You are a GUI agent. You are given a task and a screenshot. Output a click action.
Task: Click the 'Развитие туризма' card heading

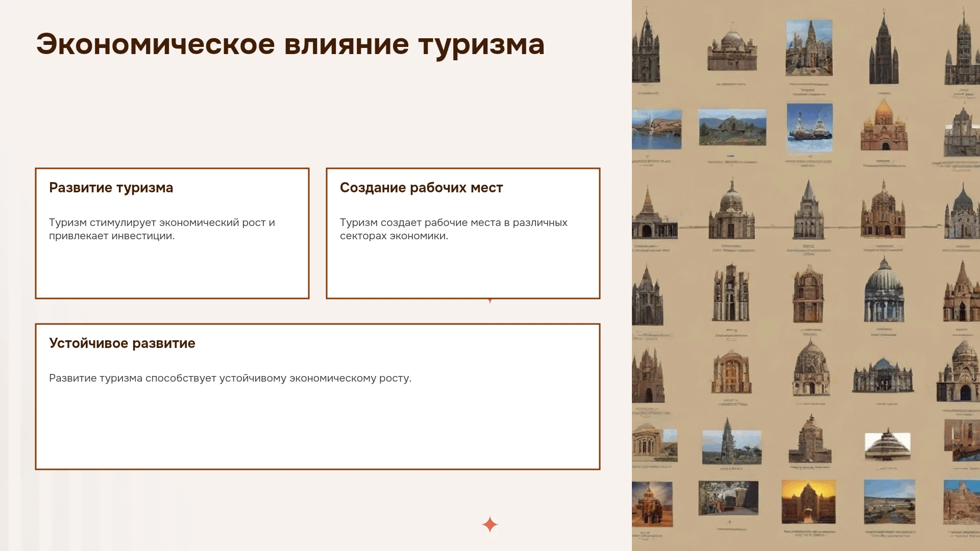(111, 188)
